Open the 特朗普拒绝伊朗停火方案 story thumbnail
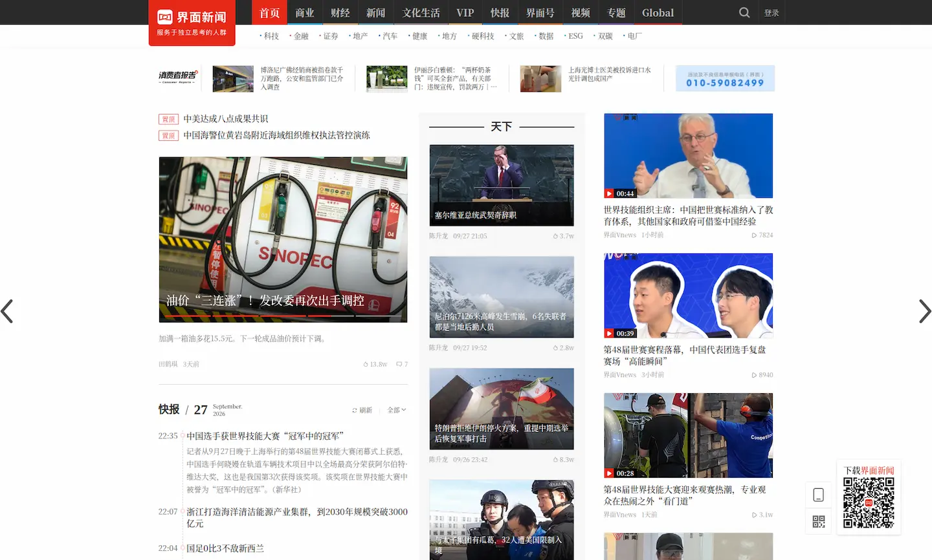 (x=502, y=409)
